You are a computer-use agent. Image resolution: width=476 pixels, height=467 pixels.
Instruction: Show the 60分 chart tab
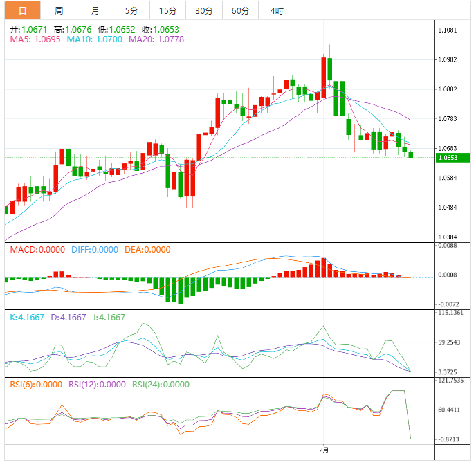241,10
